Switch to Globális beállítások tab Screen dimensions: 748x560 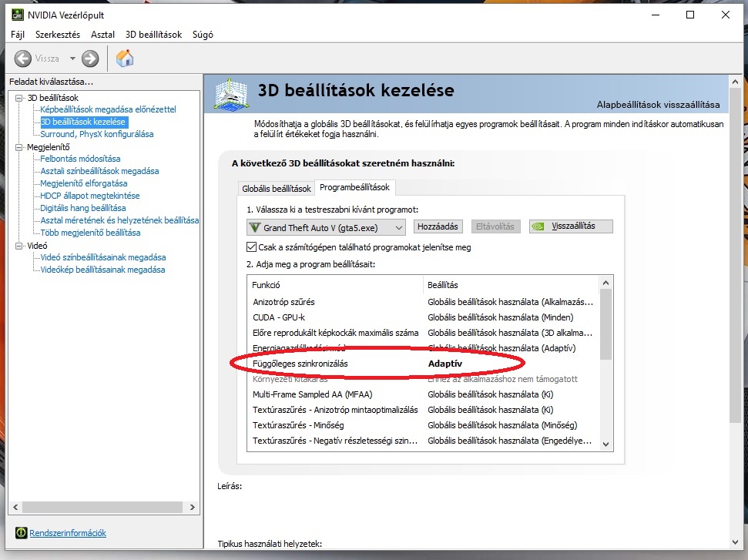(x=277, y=189)
